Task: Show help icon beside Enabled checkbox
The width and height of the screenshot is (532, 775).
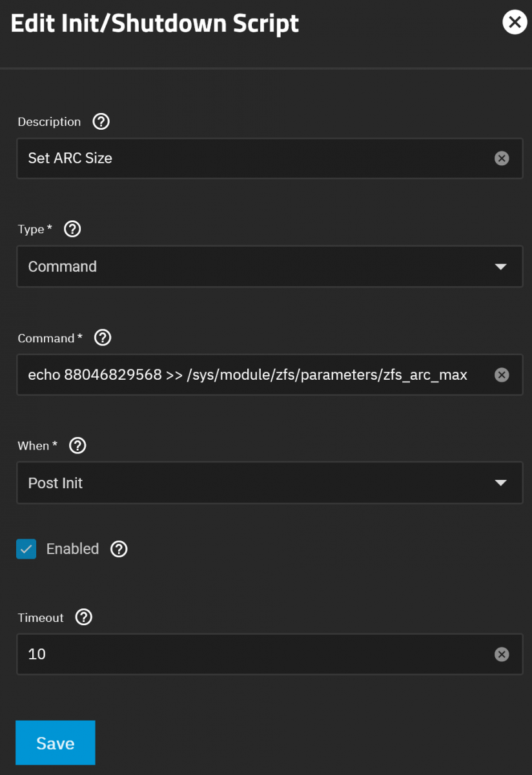Action: coord(119,549)
